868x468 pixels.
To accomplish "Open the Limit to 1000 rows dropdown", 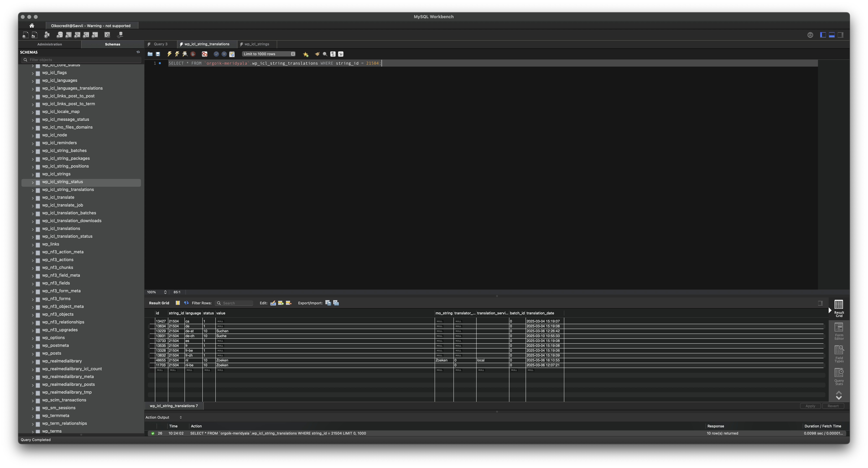I will point(268,54).
